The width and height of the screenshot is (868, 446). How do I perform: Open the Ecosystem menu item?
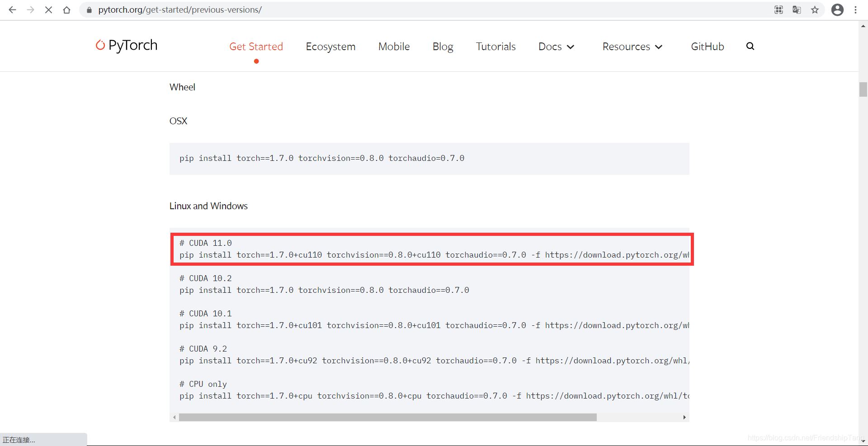(x=330, y=47)
